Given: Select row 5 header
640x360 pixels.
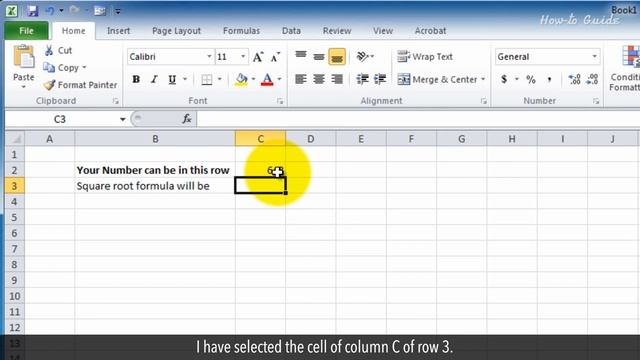Looking at the screenshot, I should click(15, 217).
